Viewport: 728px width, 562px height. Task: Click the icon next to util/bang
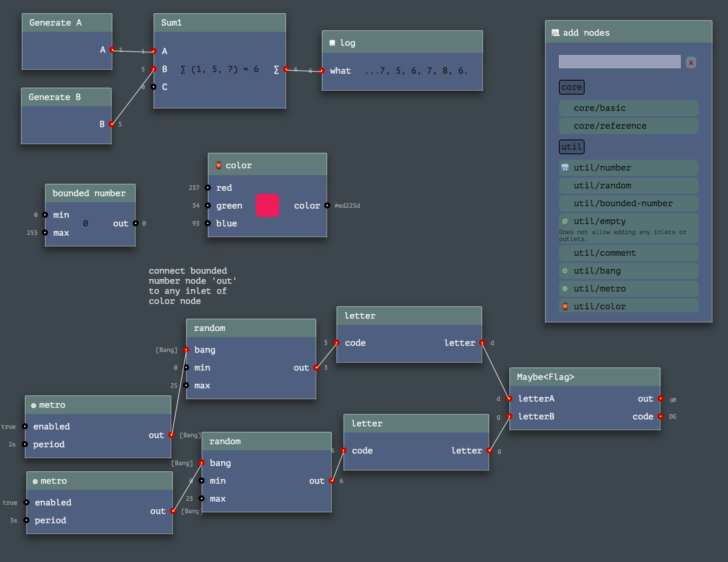pos(565,271)
